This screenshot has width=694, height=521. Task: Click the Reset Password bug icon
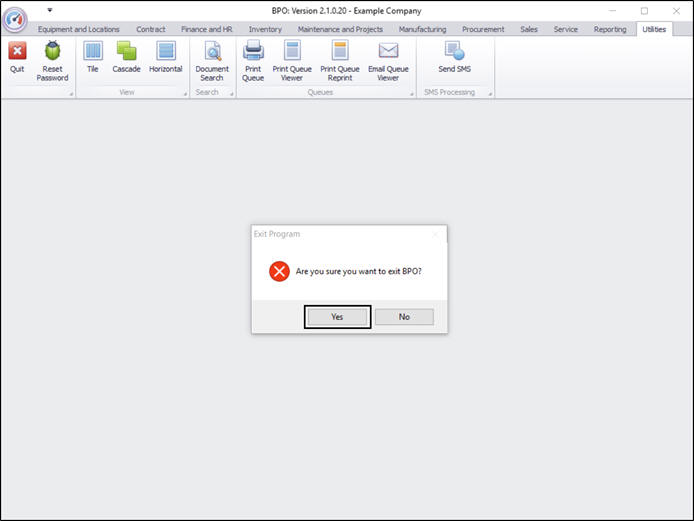[52, 51]
